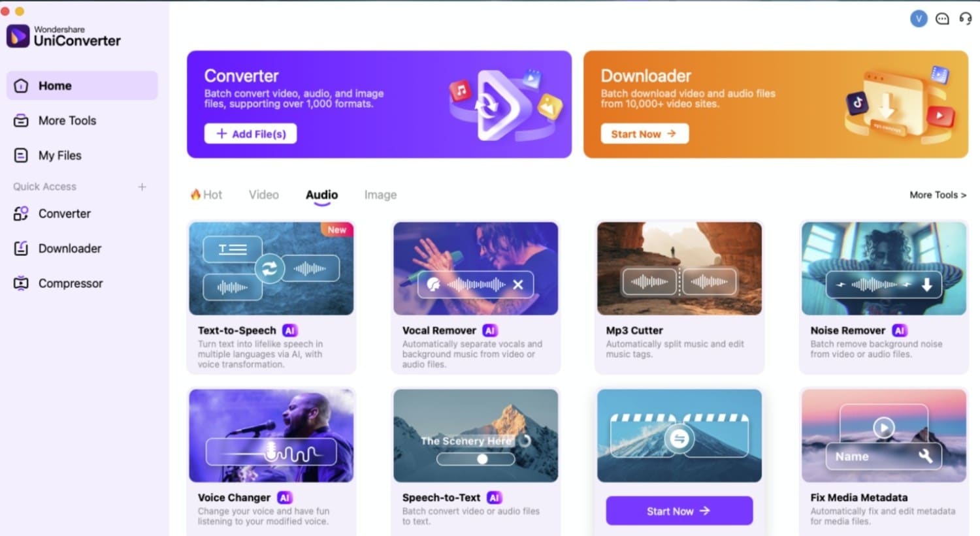
Task: Open Converter from Quick Access
Action: coord(82,213)
